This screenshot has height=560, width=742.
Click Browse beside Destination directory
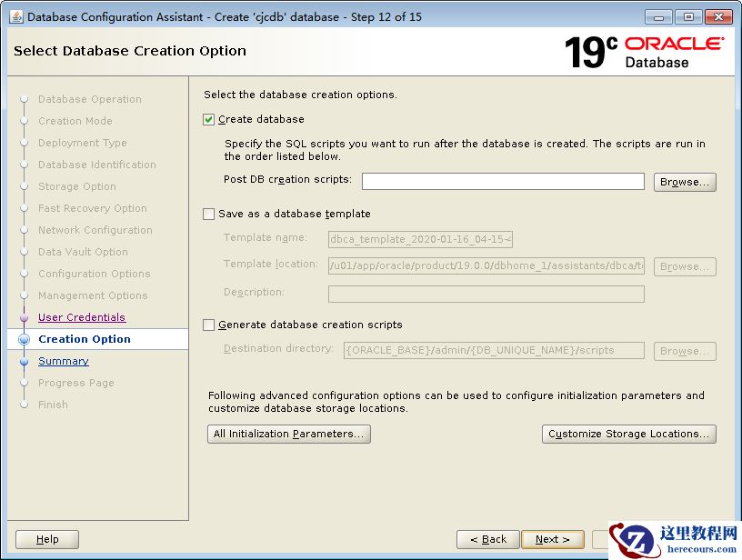pos(685,351)
